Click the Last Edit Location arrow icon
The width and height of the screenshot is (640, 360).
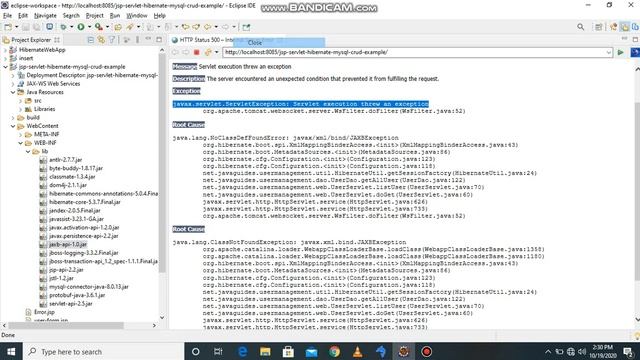click(x=185, y=27)
